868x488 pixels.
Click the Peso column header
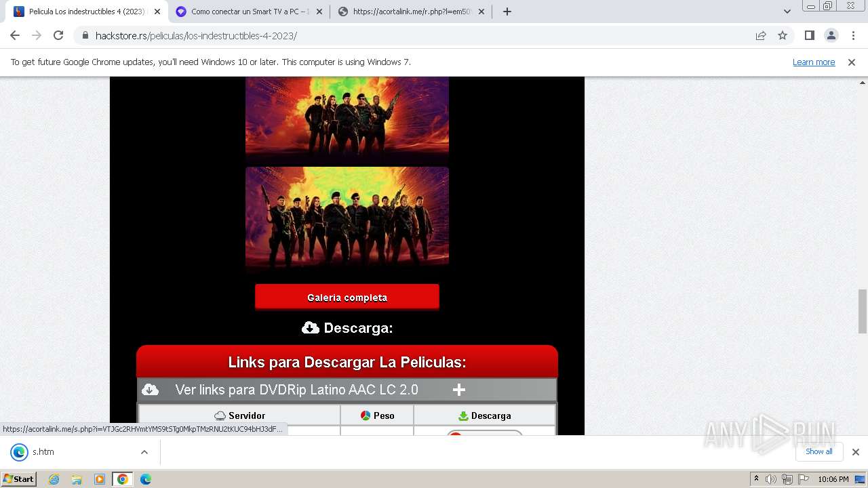[x=377, y=415]
